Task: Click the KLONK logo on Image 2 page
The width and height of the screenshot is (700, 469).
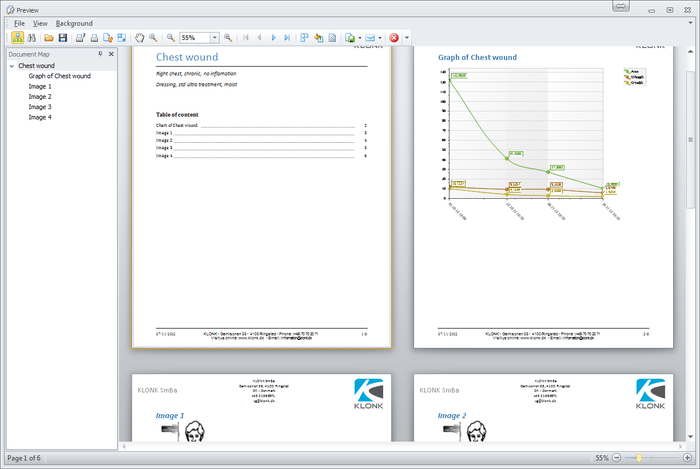Action: 650,394
